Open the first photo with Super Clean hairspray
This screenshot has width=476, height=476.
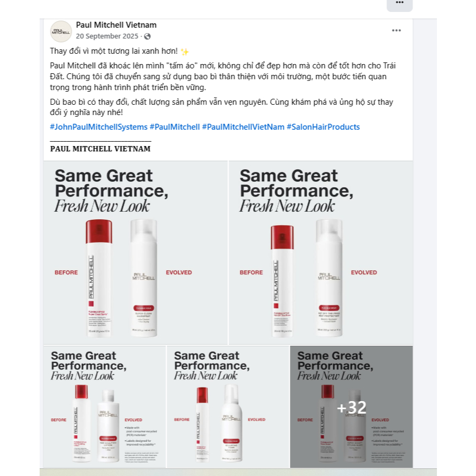coord(135,252)
